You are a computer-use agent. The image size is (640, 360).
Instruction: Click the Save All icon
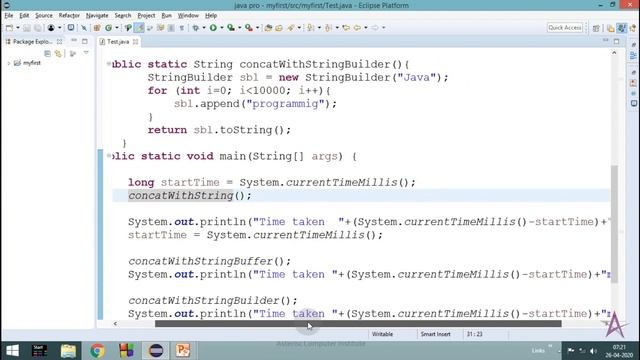click(38, 28)
